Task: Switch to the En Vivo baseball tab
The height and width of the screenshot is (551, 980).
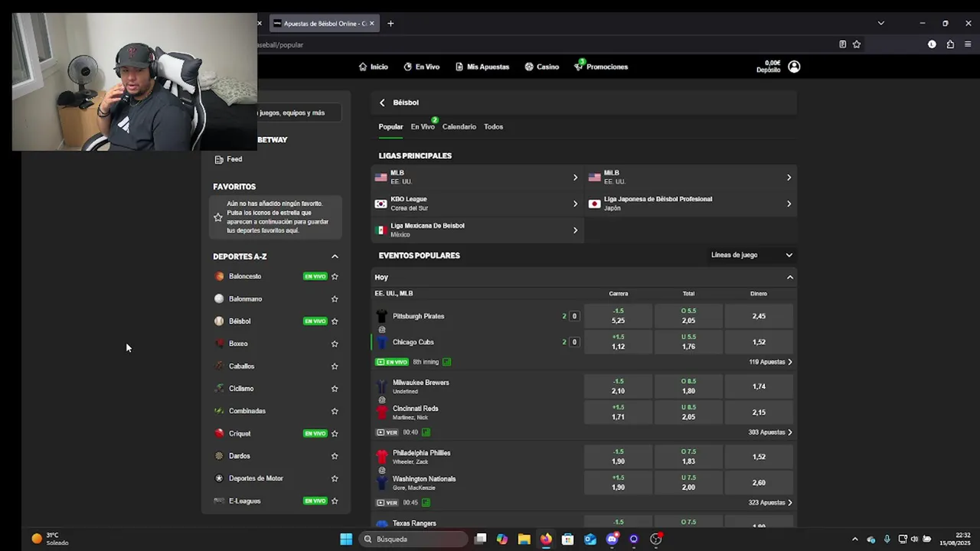Action: coord(423,127)
